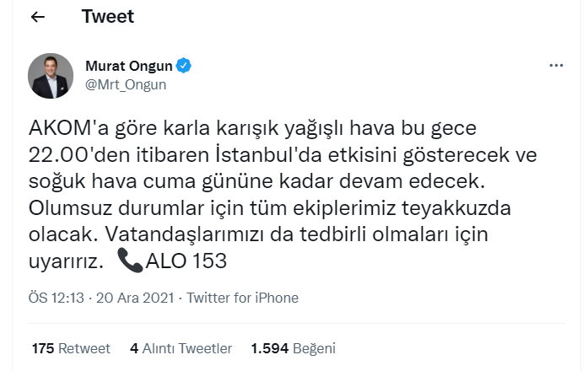Click the Murat Ongun display name
Image resolution: width=588 pixels, height=371 pixels.
tap(128, 66)
